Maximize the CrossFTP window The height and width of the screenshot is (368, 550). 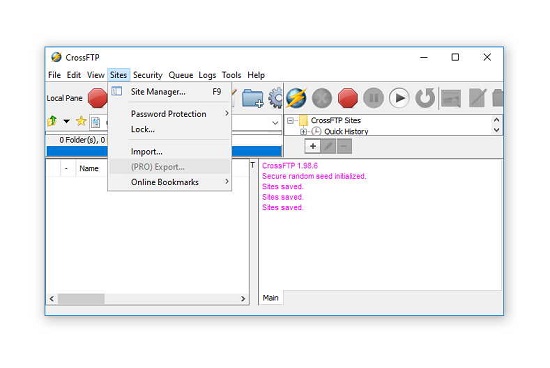pyautogui.click(x=455, y=57)
